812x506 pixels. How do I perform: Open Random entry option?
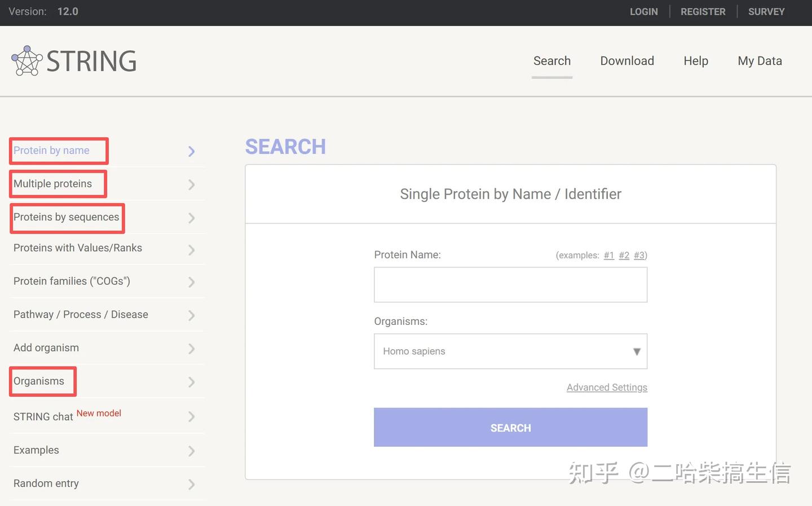[46, 483]
